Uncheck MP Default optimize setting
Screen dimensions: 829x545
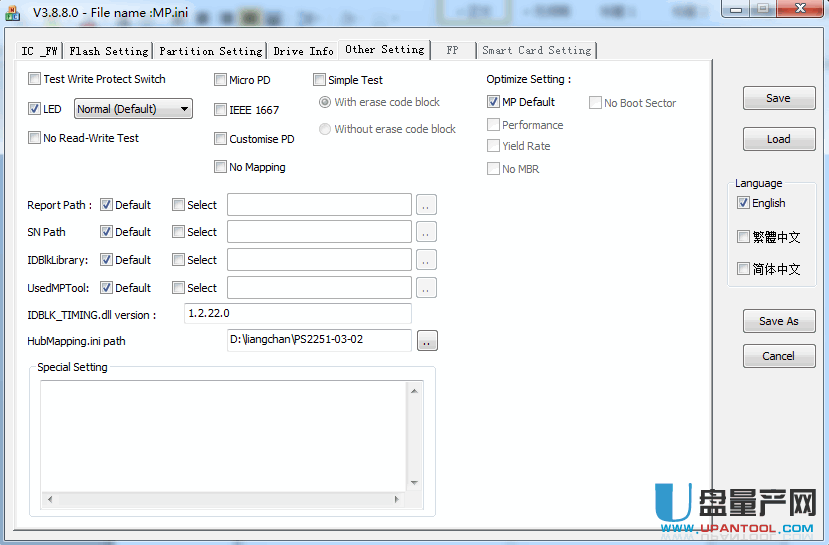point(494,102)
